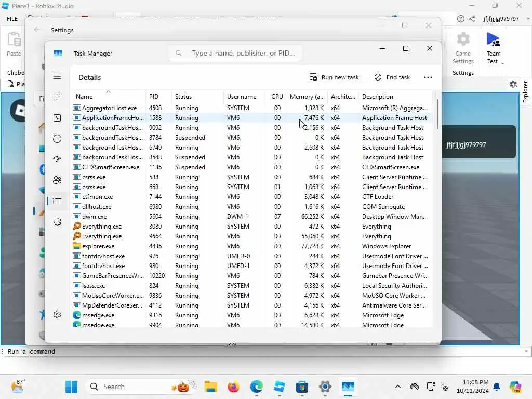
Task: Open Task Manager settings gear
Action: click(x=57, y=314)
